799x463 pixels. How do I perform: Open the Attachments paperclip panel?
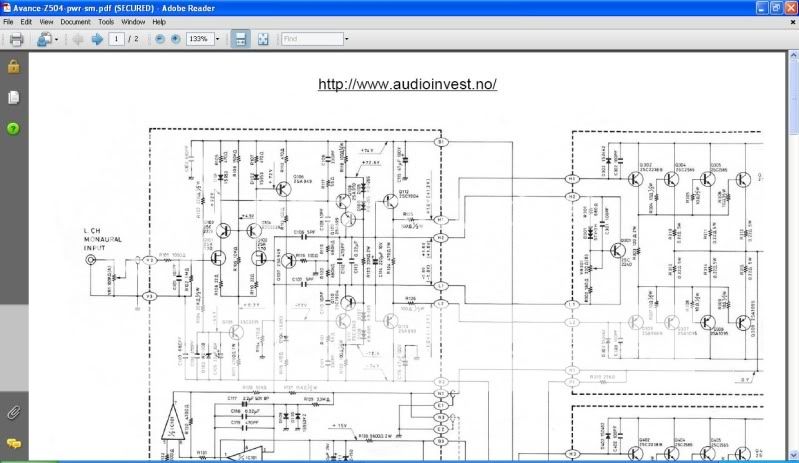click(14, 412)
